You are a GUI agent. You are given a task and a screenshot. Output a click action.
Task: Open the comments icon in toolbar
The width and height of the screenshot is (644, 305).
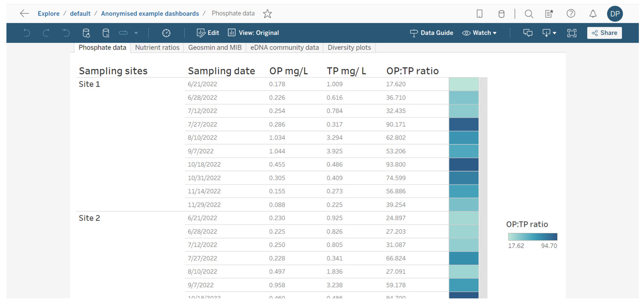point(527,33)
